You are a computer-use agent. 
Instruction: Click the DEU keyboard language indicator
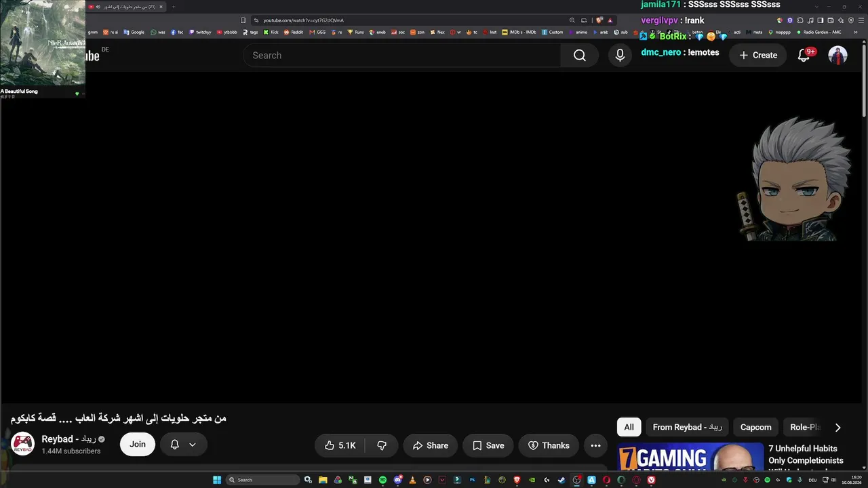coord(812,480)
